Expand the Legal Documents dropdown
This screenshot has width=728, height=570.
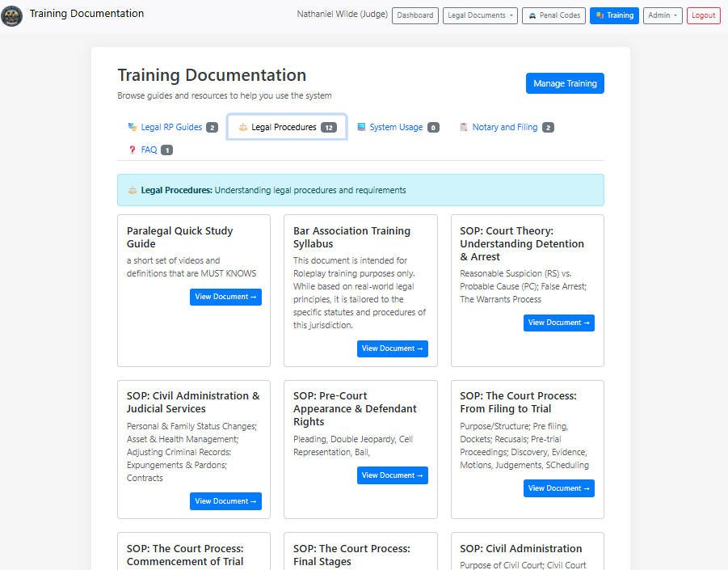[480, 15]
